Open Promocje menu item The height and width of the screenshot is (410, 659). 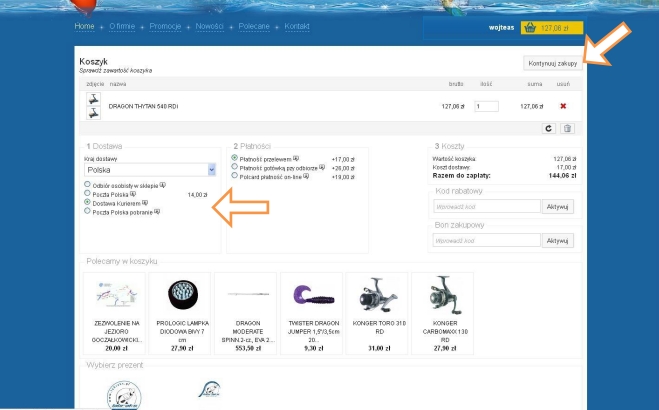click(165, 26)
